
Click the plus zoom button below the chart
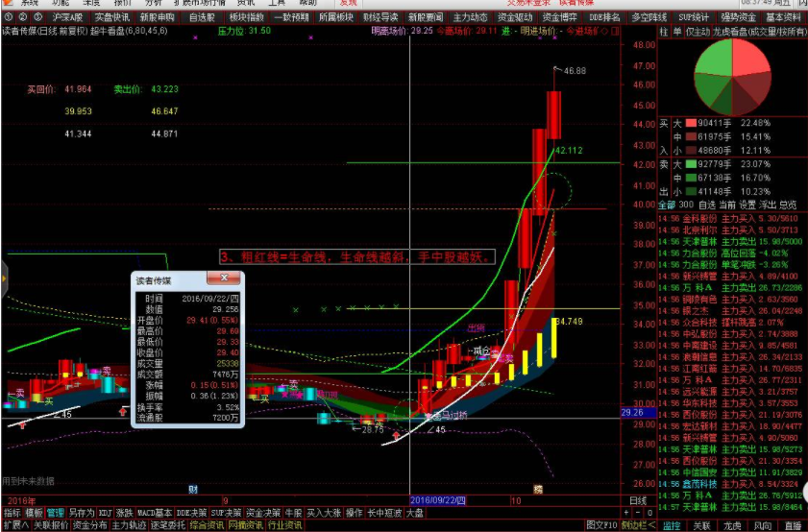click(x=626, y=513)
